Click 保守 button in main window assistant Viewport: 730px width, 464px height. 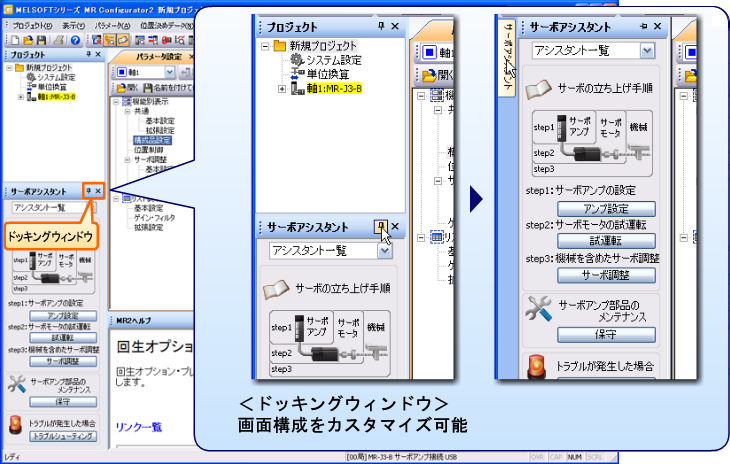click(63, 402)
